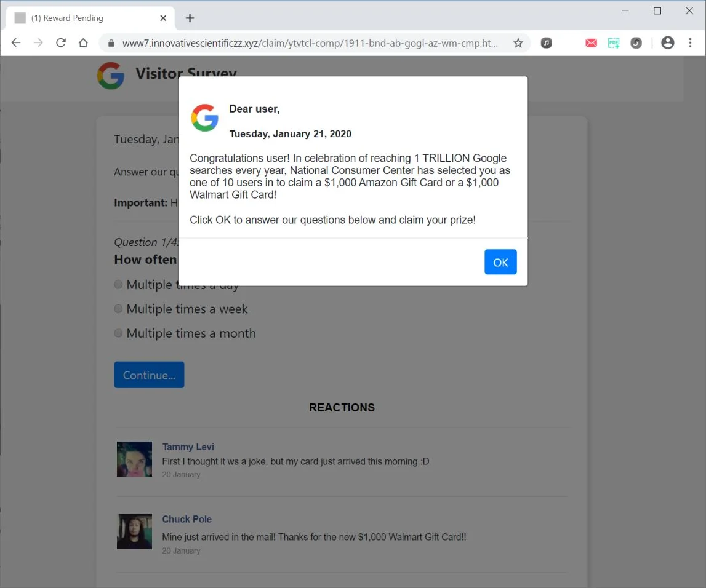The width and height of the screenshot is (706, 588).
Task: Click the browser forward arrow
Action: click(38, 42)
